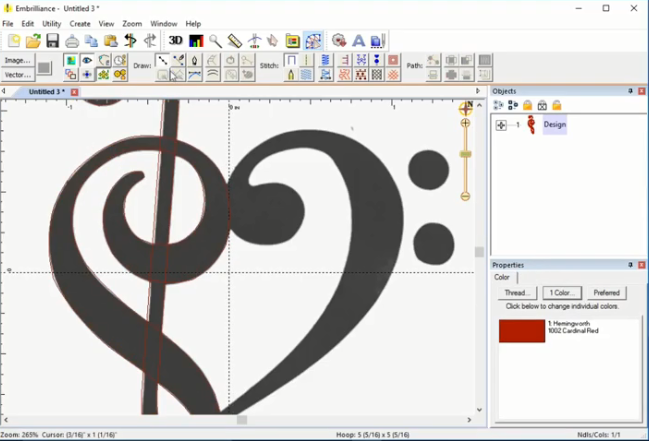The width and height of the screenshot is (649, 441).
Task: Switch to the Untitled 3 document tab
Action: pyautogui.click(x=47, y=92)
